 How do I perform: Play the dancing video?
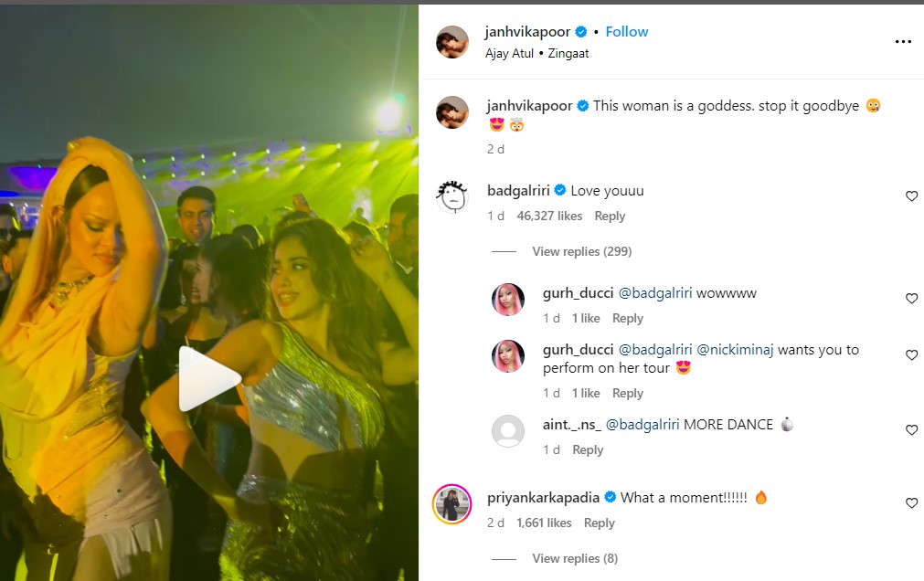pos(209,378)
